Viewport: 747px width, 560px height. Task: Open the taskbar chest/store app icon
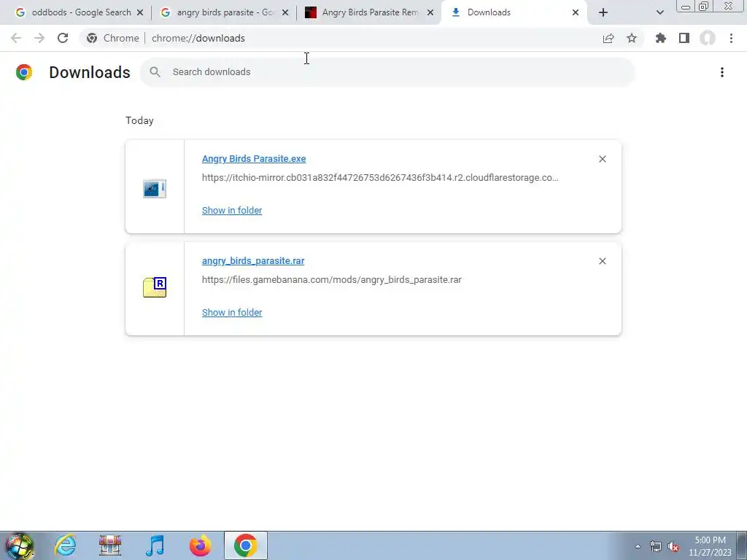(110, 545)
